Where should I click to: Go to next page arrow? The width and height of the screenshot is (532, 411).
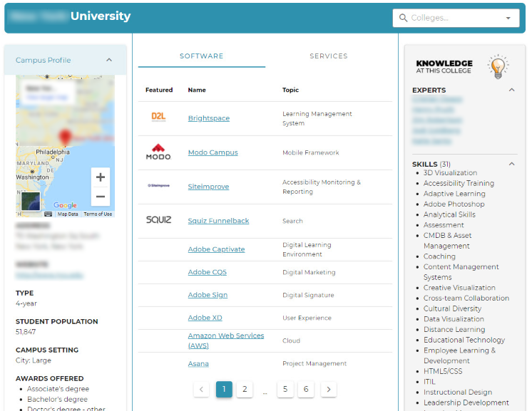(x=329, y=390)
